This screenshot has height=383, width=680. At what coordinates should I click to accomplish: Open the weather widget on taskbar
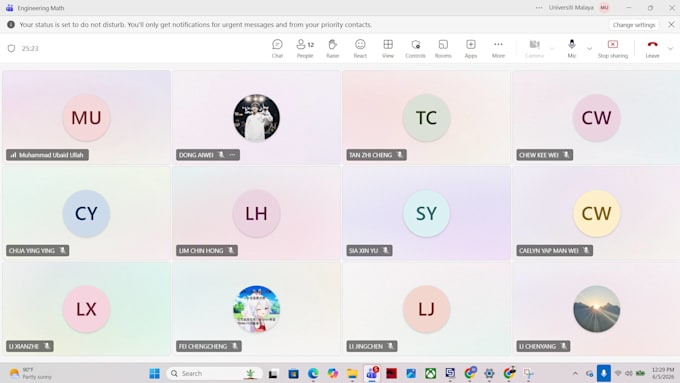tap(30, 373)
